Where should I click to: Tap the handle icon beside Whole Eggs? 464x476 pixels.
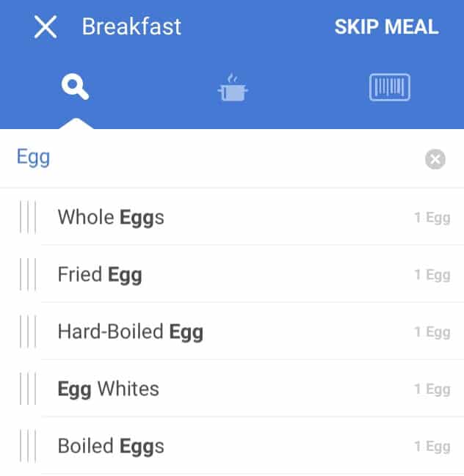[28, 217]
